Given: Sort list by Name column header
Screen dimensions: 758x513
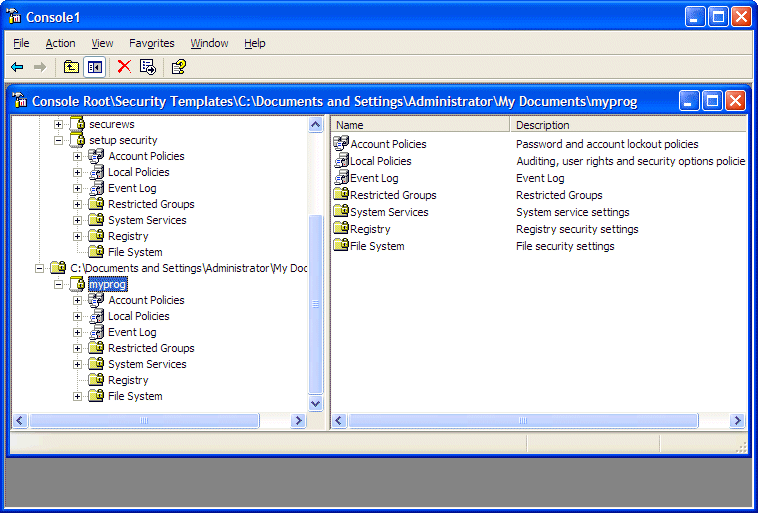Looking at the screenshot, I should point(421,125).
